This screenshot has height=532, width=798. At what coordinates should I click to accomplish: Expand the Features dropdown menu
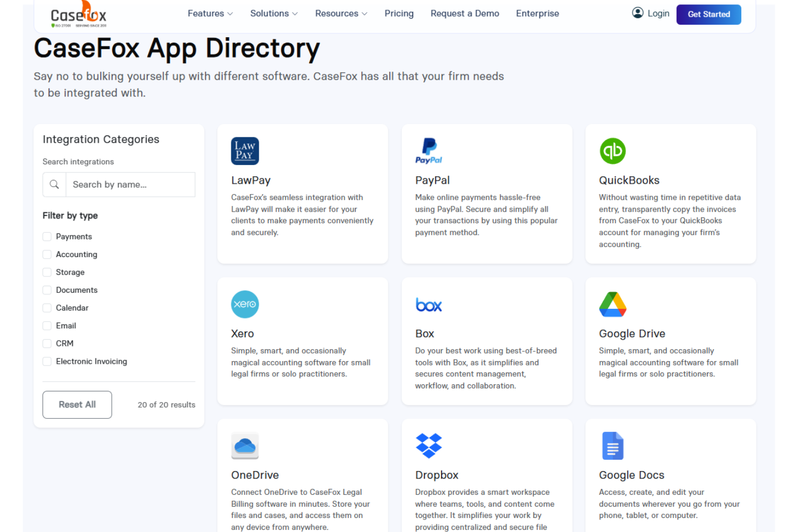pos(210,13)
